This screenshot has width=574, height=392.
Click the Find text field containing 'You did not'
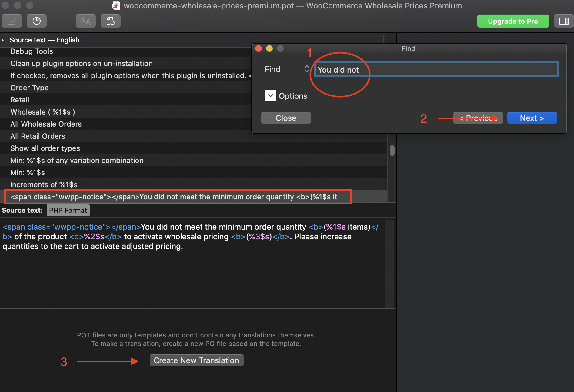pos(436,70)
